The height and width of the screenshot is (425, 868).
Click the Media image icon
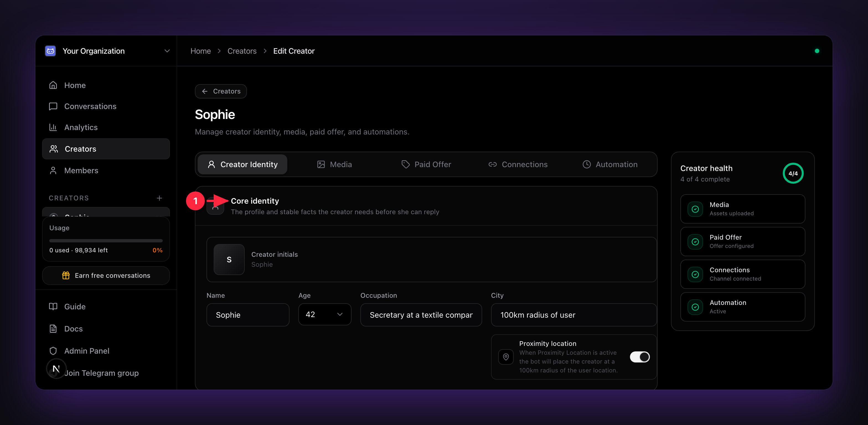click(321, 164)
